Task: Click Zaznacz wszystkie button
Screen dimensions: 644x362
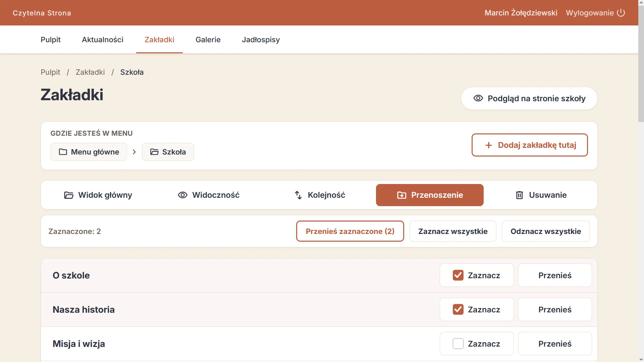Action: point(453,231)
